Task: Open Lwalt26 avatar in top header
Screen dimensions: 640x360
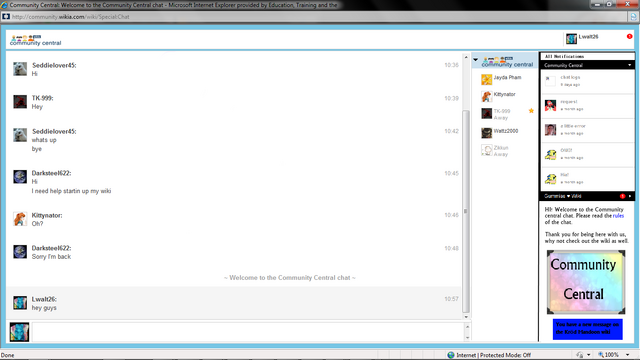Action: coord(571,39)
